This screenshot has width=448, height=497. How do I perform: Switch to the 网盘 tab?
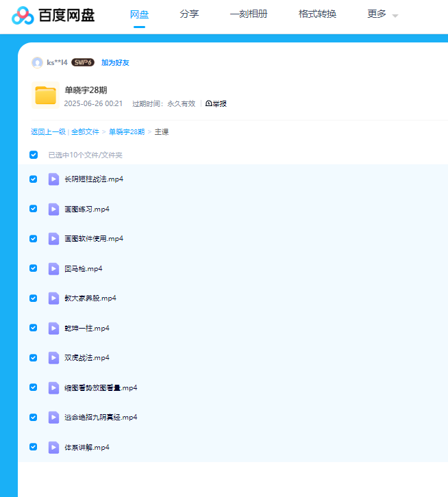[x=139, y=14]
